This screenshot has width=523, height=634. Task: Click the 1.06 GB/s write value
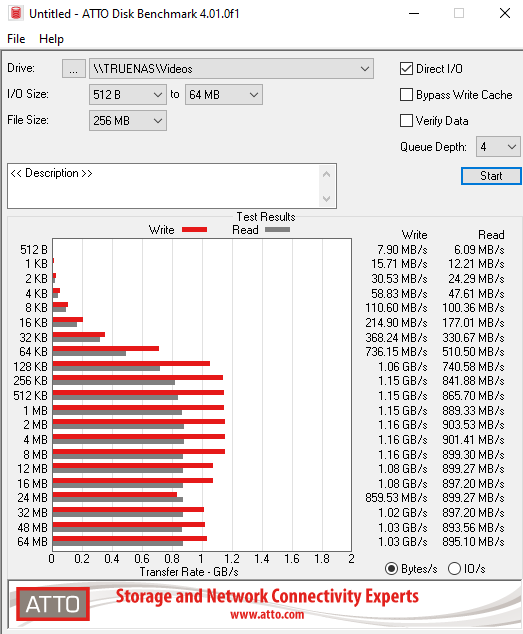tap(402, 366)
